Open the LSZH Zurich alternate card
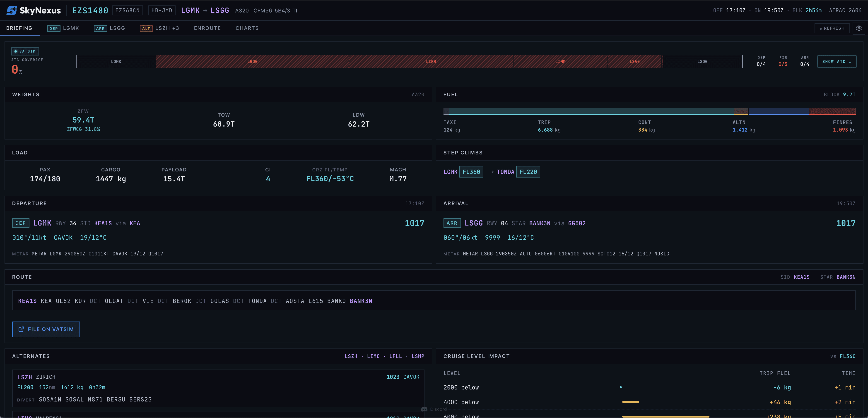 [x=218, y=388]
